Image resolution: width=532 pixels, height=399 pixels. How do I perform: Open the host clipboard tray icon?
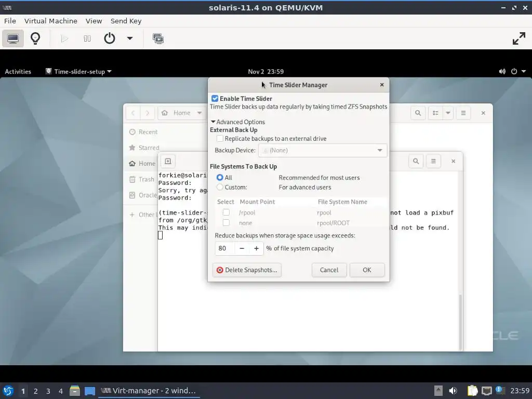(472, 391)
